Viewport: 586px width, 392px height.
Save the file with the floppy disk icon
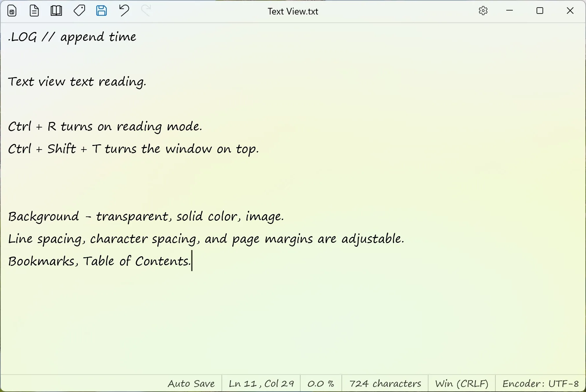102,11
